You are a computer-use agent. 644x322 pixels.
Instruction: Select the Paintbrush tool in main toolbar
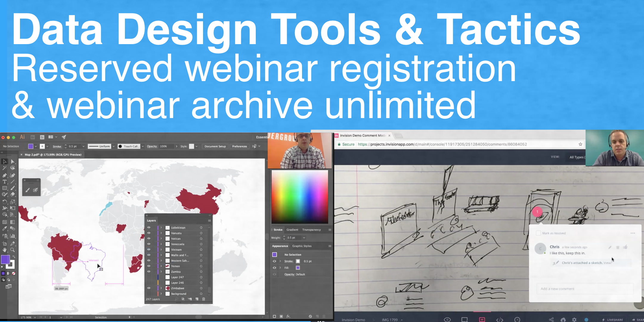pos(13,188)
